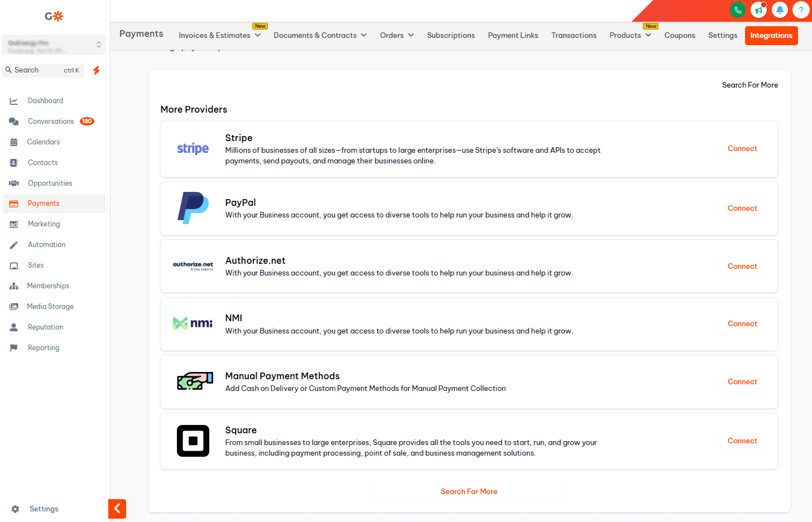Click Search For More button at bottom
Screen dimensions: 812x522
pos(469,492)
